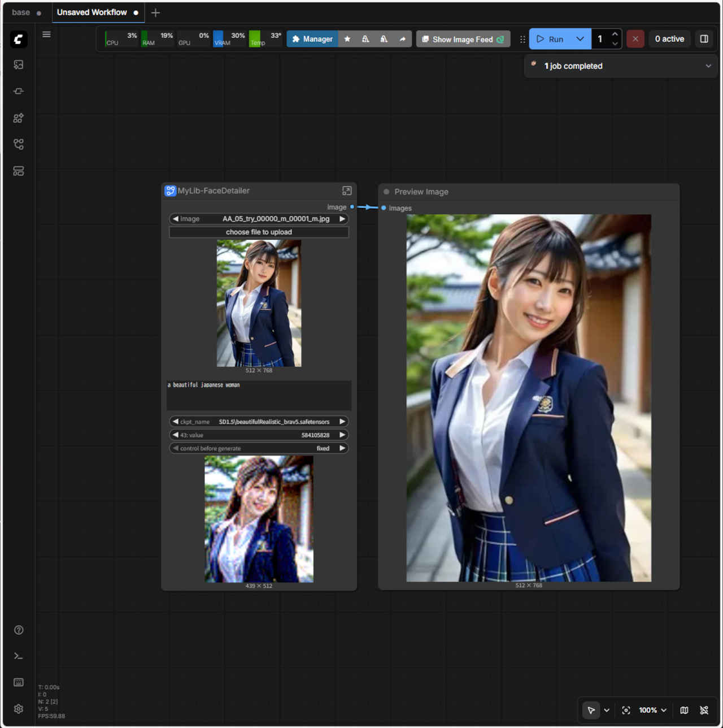Open the workflows sidebar icon

pos(19,144)
